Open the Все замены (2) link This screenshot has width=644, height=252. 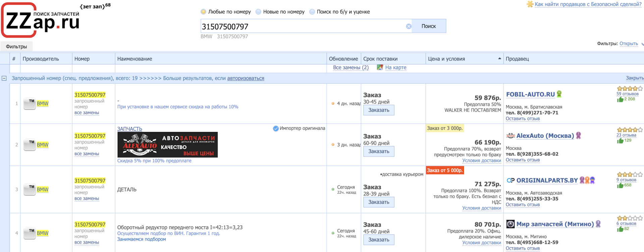[x=351, y=68]
